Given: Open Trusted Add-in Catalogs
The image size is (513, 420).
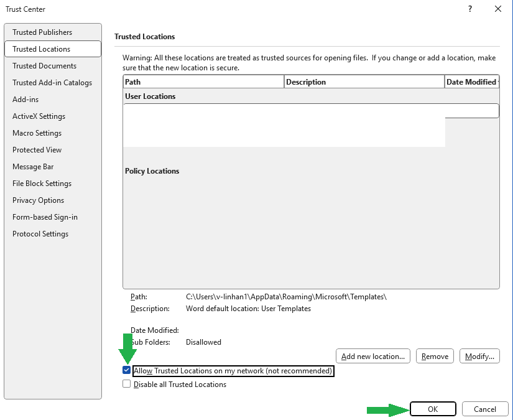Looking at the screenshot, I should (x=53, y=83).
